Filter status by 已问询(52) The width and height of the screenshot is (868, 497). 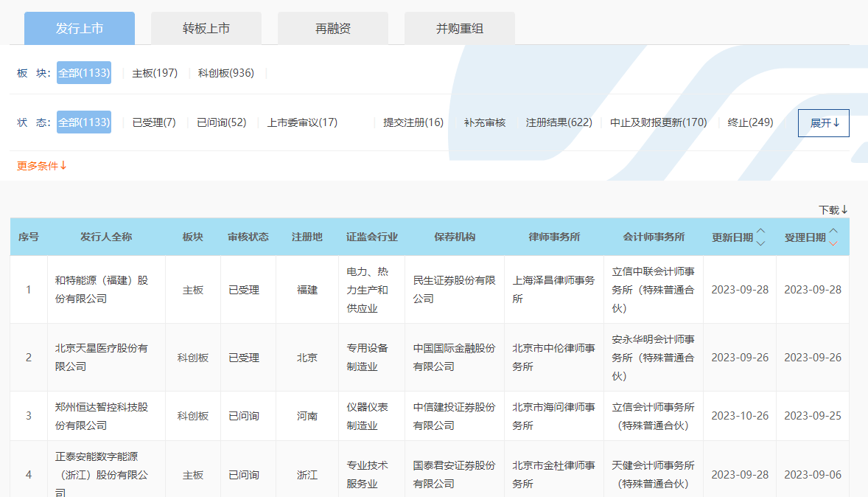coord(222,122)
